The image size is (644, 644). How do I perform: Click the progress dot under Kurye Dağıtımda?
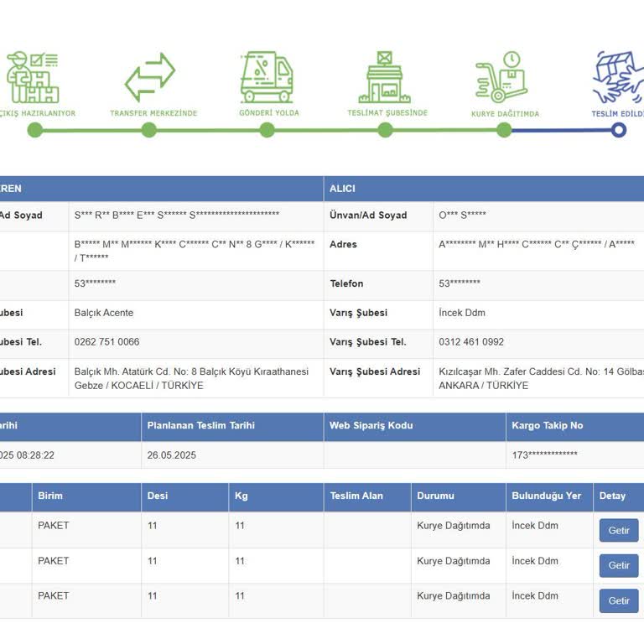point(504,130)
